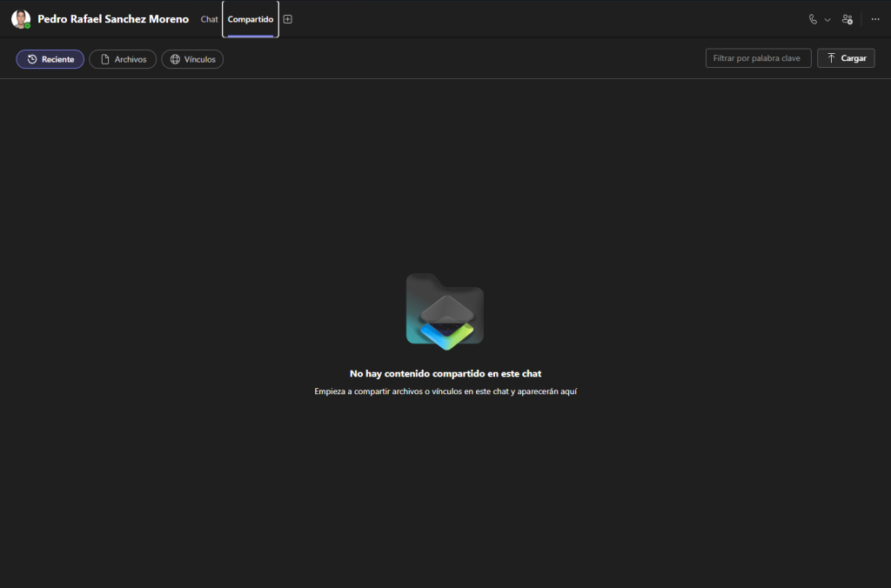The width and height of the screenshot is (891, 588).
Task: Click the document icon in Archivos
Action: [x=105, y=59]
